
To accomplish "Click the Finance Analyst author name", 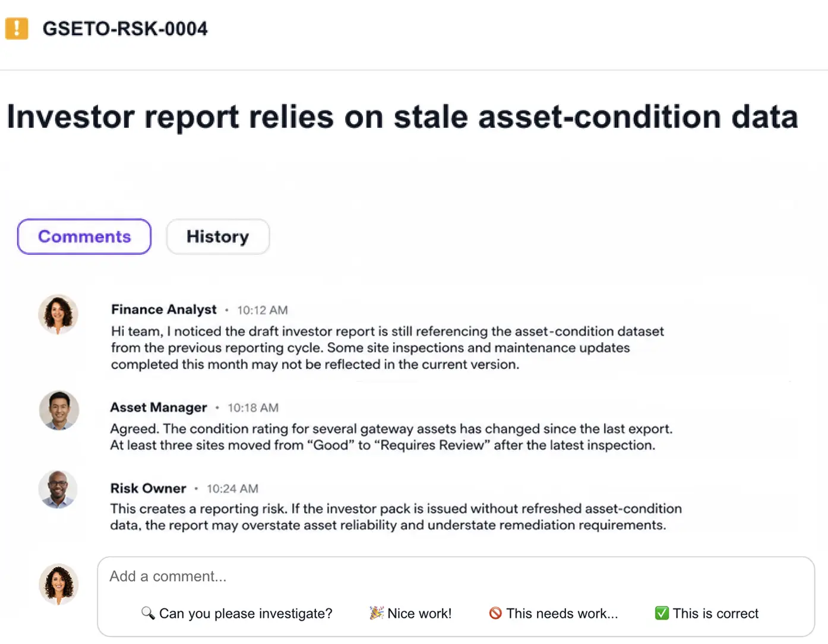I will pyautogui.click(x=164, y=310).
